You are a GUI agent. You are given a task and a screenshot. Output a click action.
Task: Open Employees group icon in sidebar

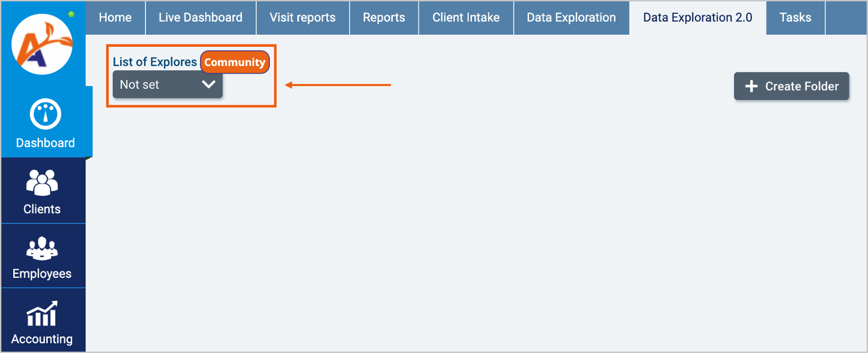click(x=42, y=248)
